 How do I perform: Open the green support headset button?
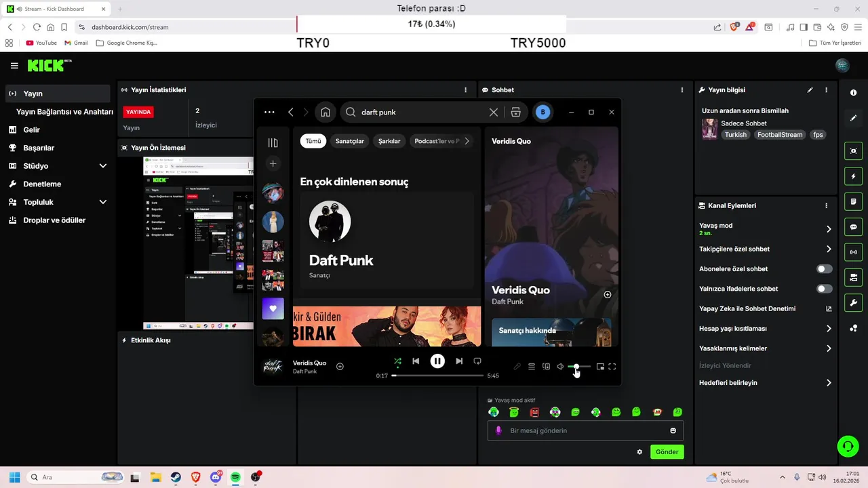click(847, 445)
